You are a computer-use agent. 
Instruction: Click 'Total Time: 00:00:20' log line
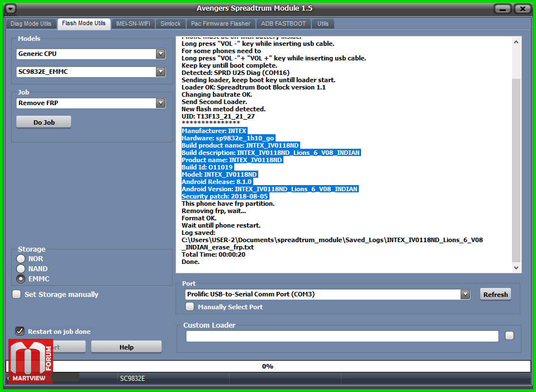214,254
